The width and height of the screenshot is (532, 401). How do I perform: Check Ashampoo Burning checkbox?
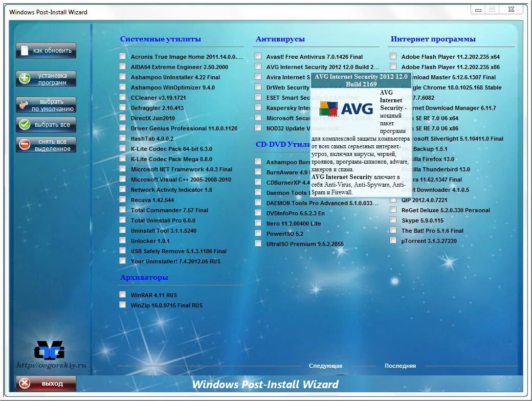coord(258,161)
